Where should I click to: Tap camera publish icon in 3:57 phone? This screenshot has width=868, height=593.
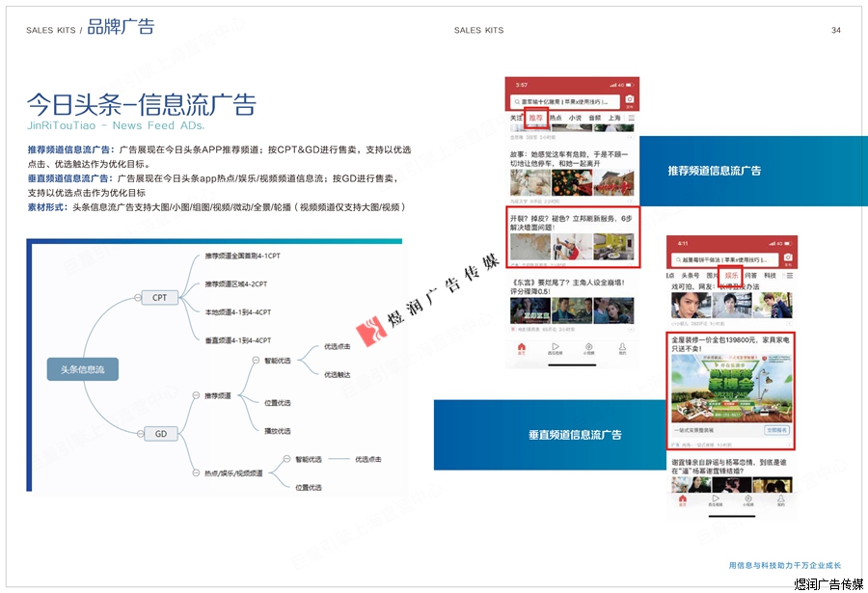630,100
